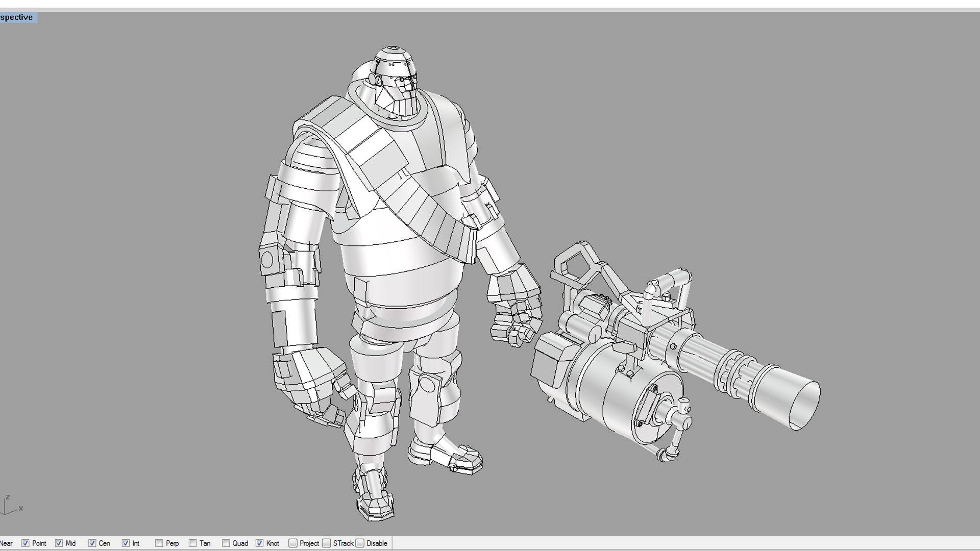Toggle the Knot snap checkbox
The height and width of the screenshot is (551, 980).
click(x=259, y=543)
